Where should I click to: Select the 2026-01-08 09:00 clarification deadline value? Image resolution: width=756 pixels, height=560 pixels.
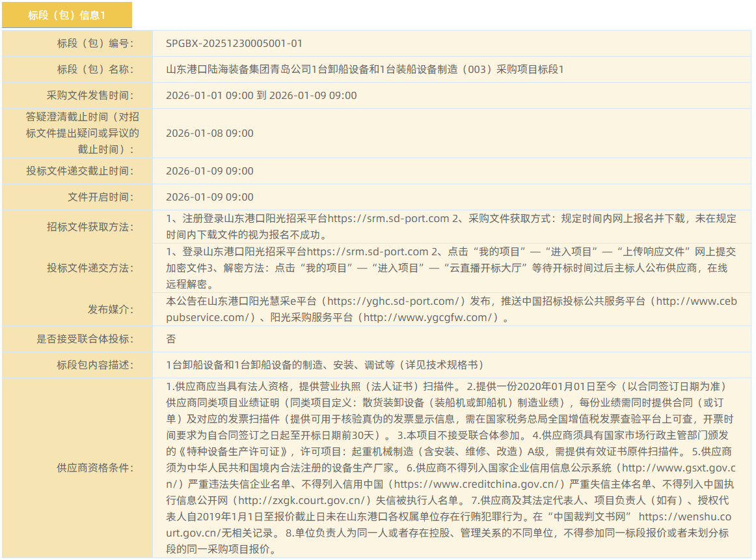click(x=209, y=133)
